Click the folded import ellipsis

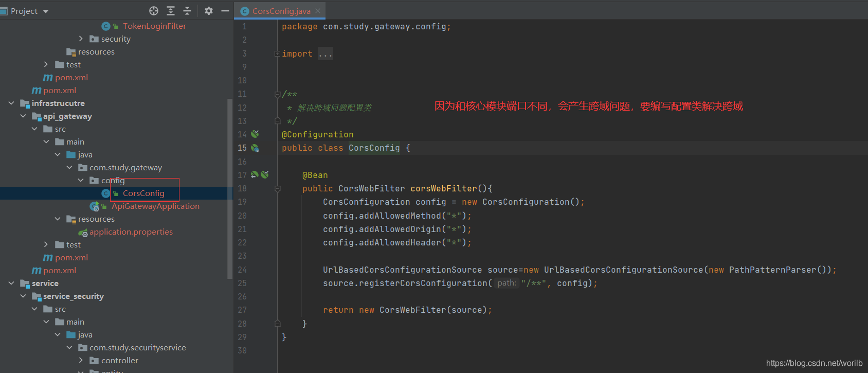point(325,54)
